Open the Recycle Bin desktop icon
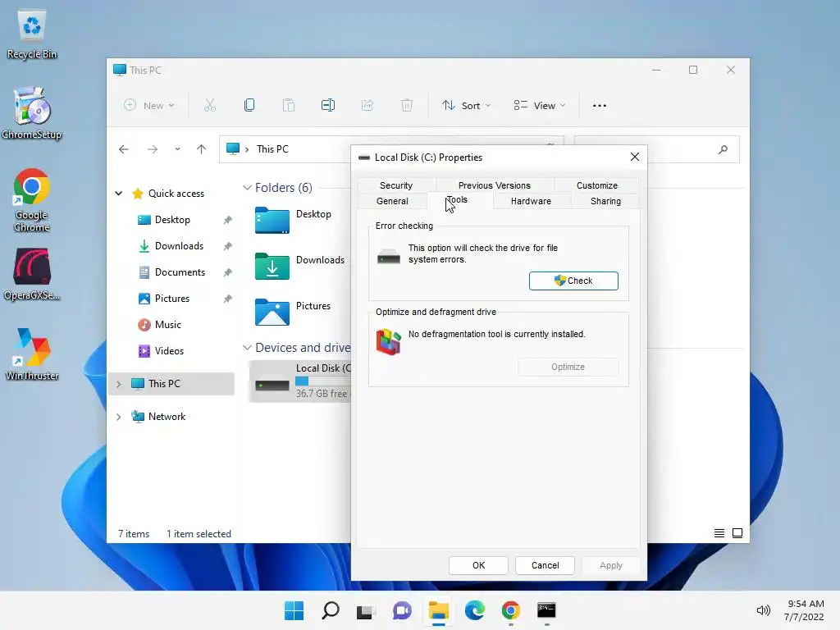Viewport: 840px width, 630px height. pos(32,34)
